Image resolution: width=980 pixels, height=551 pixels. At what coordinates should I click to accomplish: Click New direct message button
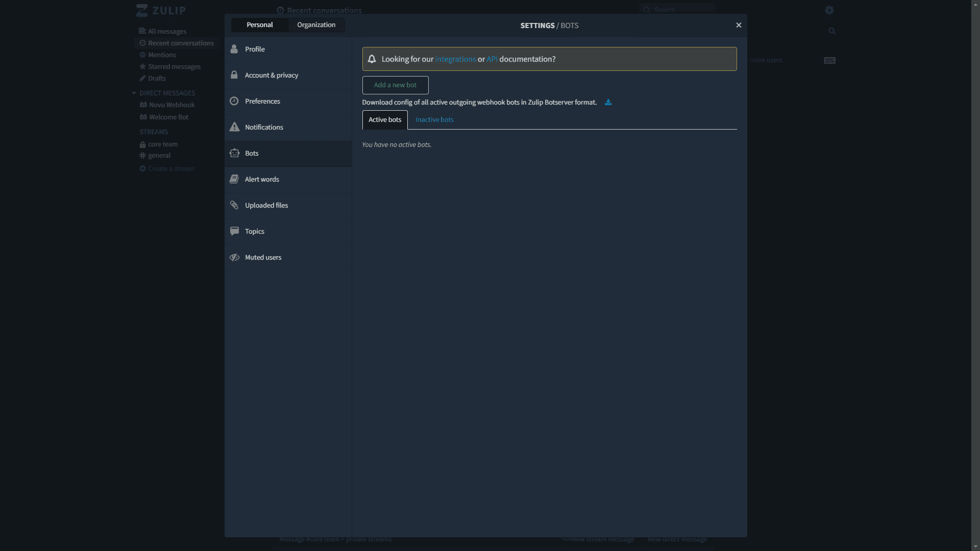pyautogui.click(x=677, y=539)
